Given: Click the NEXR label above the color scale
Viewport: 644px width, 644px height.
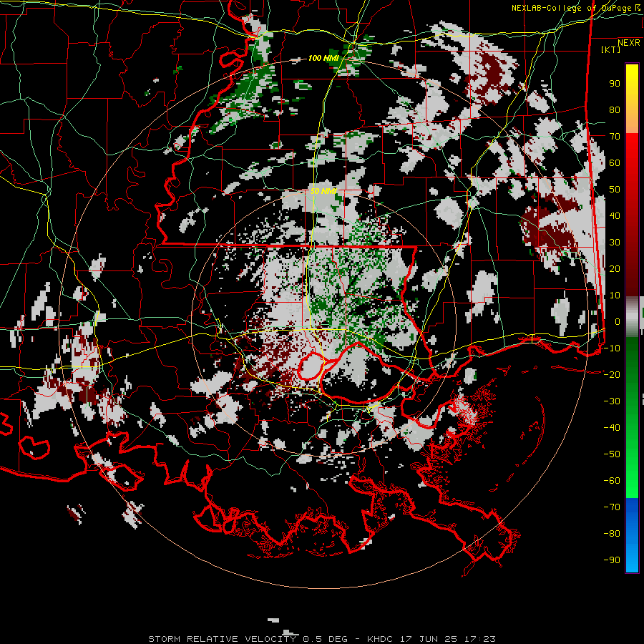Looking at the screenshot, I should pyautogui.click(x=629, y=42).
